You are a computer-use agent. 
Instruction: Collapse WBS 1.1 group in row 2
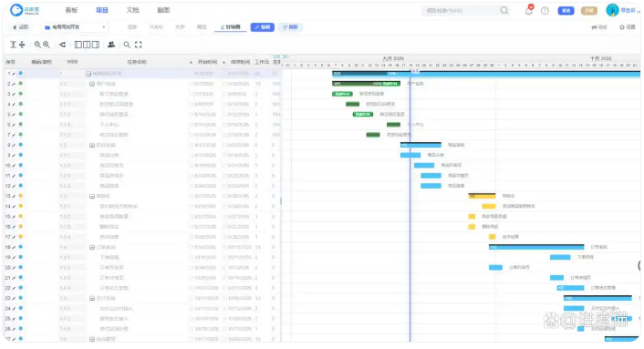coord(92,84)
